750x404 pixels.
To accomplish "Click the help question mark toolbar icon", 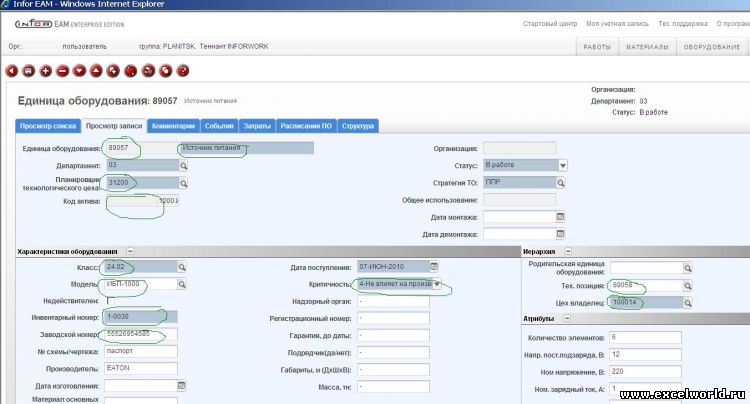I will (183, 71).
